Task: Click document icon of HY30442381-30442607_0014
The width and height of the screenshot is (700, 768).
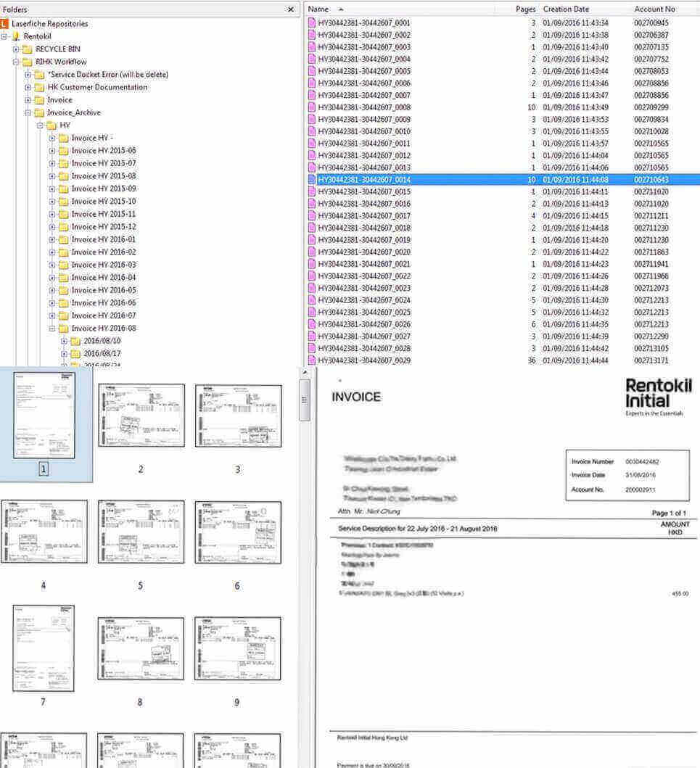Action: tap(311, 180)
